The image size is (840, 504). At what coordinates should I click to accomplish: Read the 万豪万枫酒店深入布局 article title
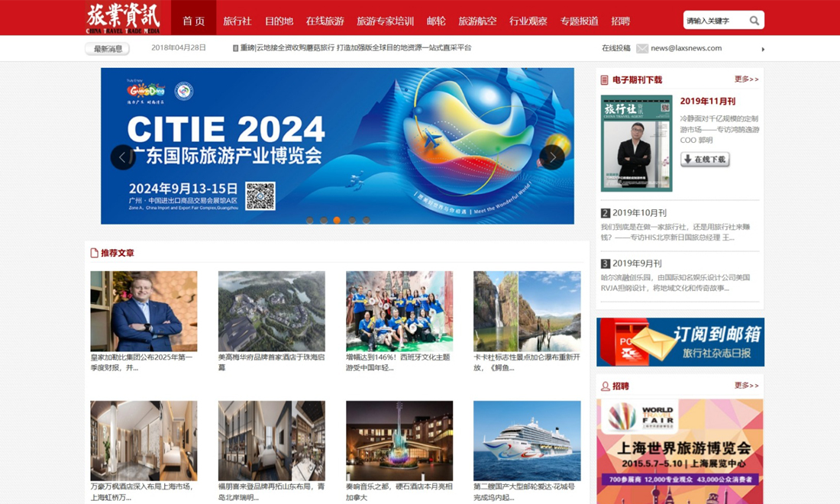(x=141, y=493)
